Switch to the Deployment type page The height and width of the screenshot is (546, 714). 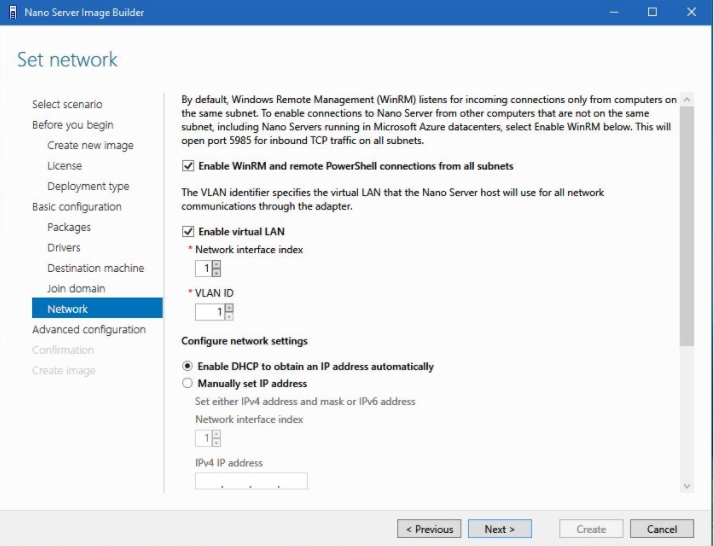(x=88, y=186)
